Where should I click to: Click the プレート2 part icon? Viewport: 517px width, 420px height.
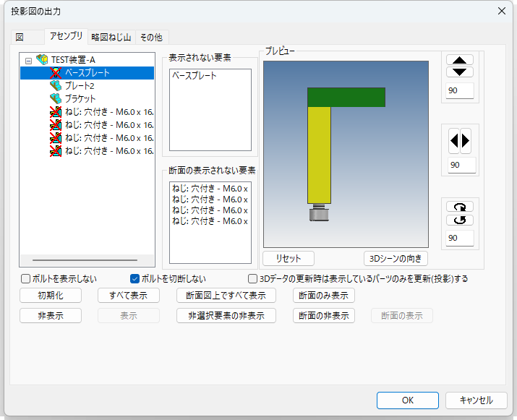click(56, 86)
